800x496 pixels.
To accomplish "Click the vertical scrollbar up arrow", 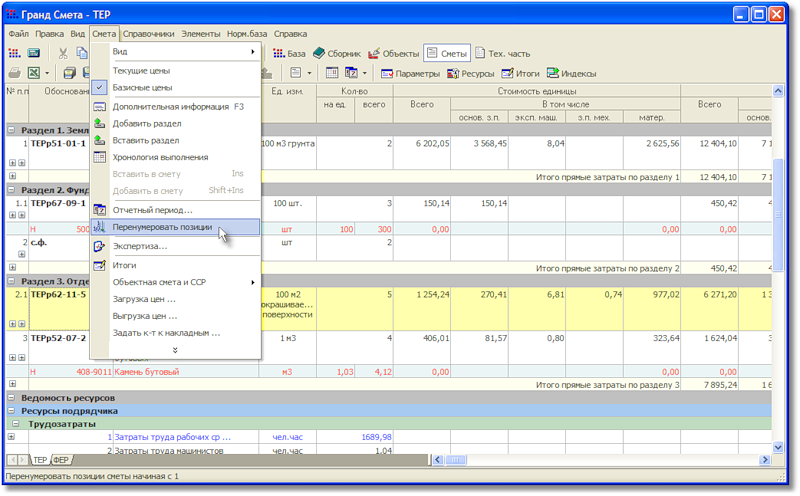I will click(x=778, y=91).
